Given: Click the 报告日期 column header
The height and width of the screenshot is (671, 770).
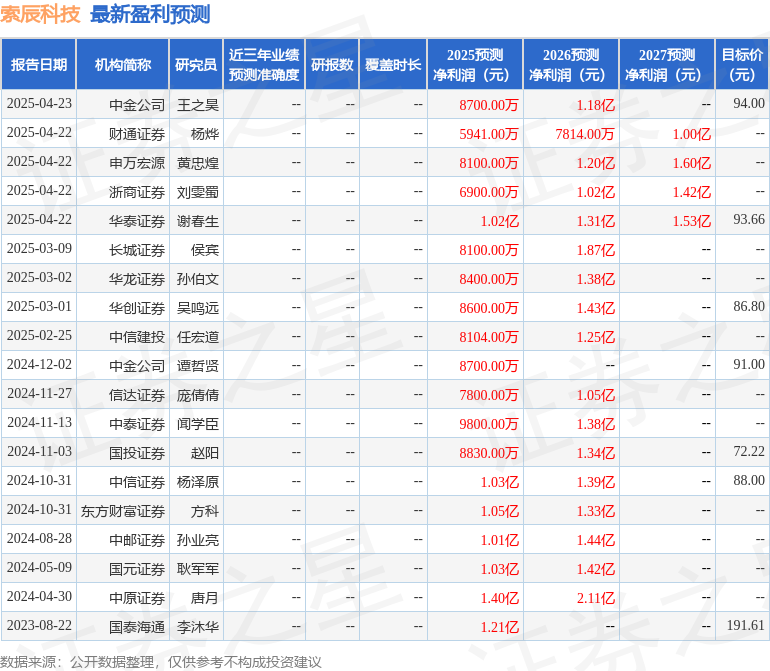Looking at the screenshot, I should (39, 64).
